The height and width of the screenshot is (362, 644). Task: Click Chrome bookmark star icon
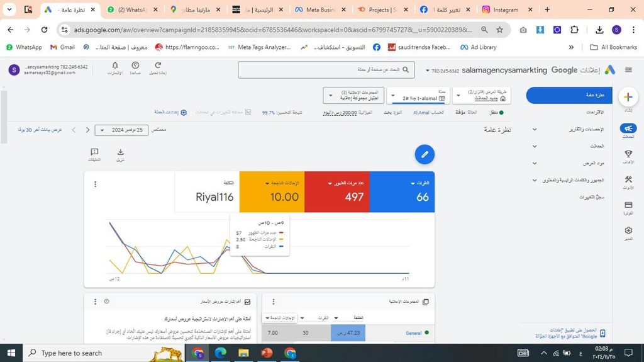coord(499,30)
